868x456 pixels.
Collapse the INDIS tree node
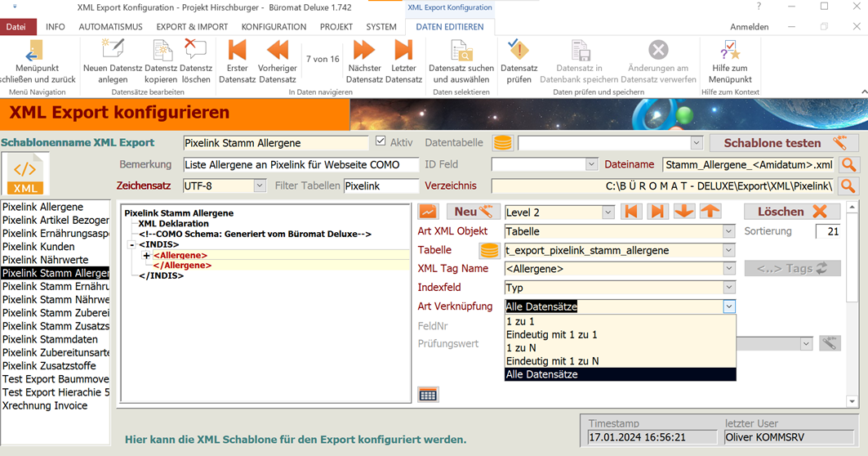point(131,245)
